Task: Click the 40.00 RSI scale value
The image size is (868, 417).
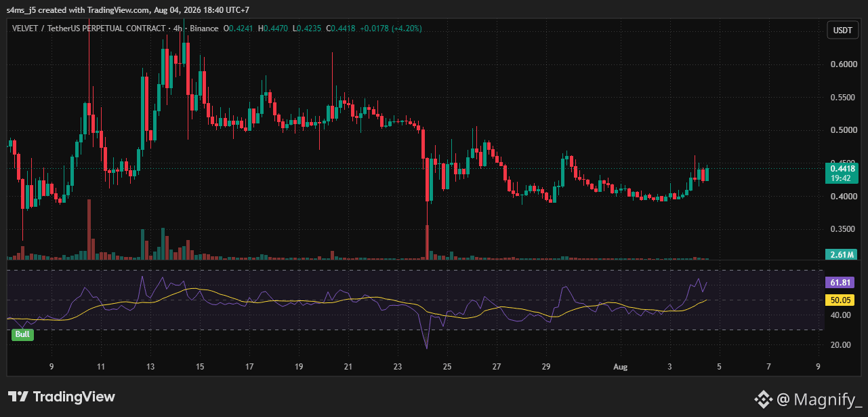Action: (x=840, y=315)
